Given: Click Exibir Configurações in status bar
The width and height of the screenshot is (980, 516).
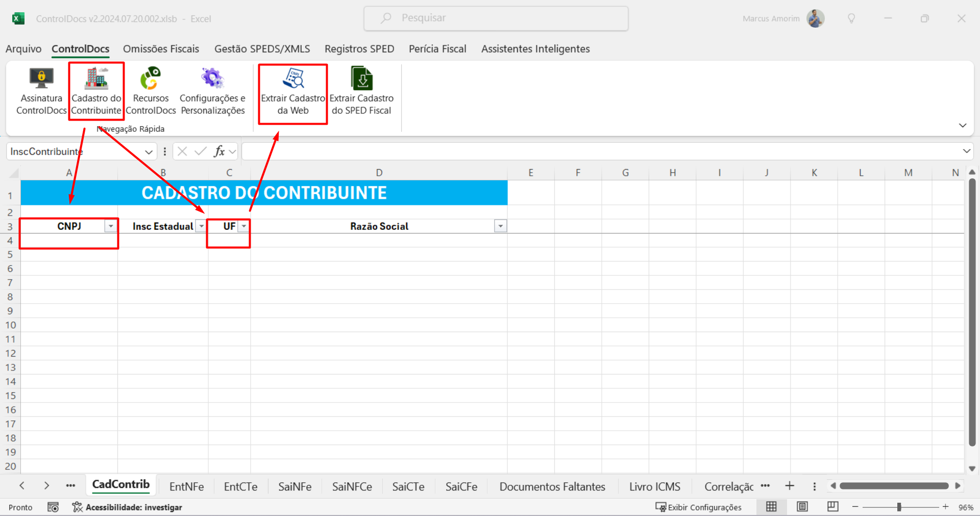Looking at the screenshot, I should (698, 507).
